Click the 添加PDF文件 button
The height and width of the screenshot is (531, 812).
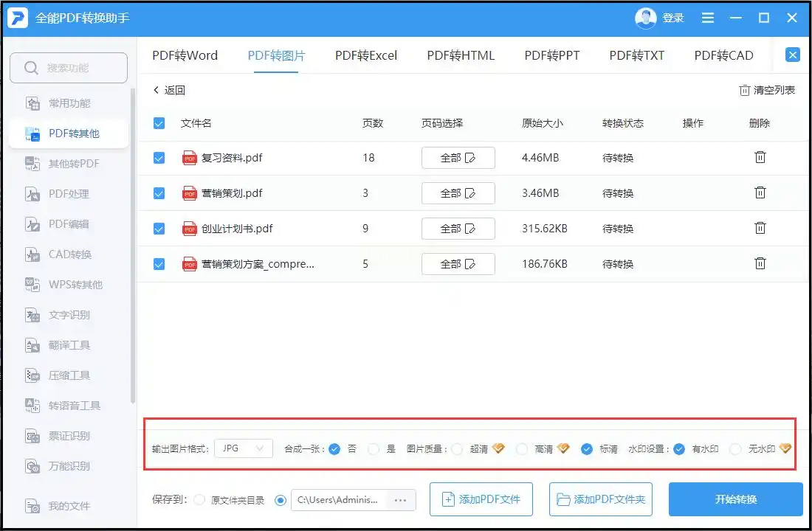click(x=481, y=499)
